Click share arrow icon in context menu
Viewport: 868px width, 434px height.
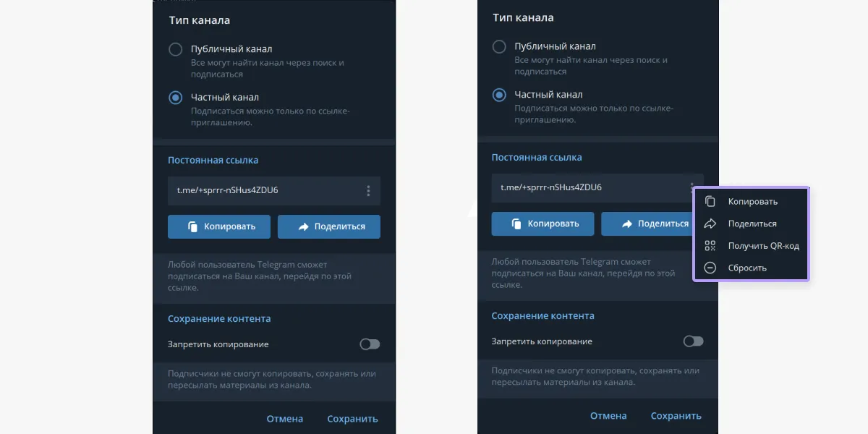[710, 224]
